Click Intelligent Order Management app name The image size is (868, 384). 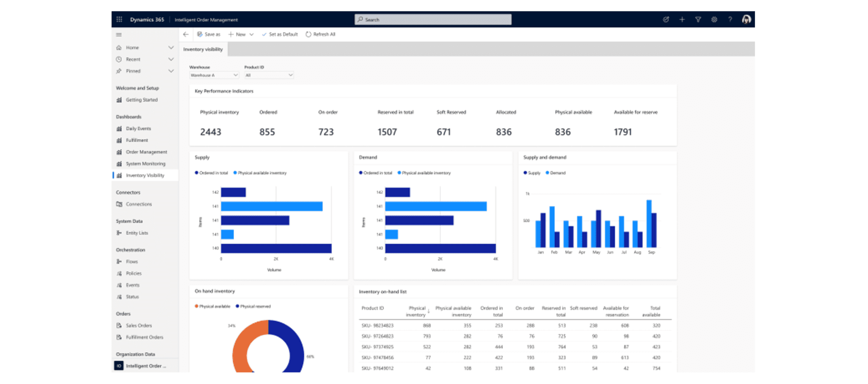(x=206, y=20)
